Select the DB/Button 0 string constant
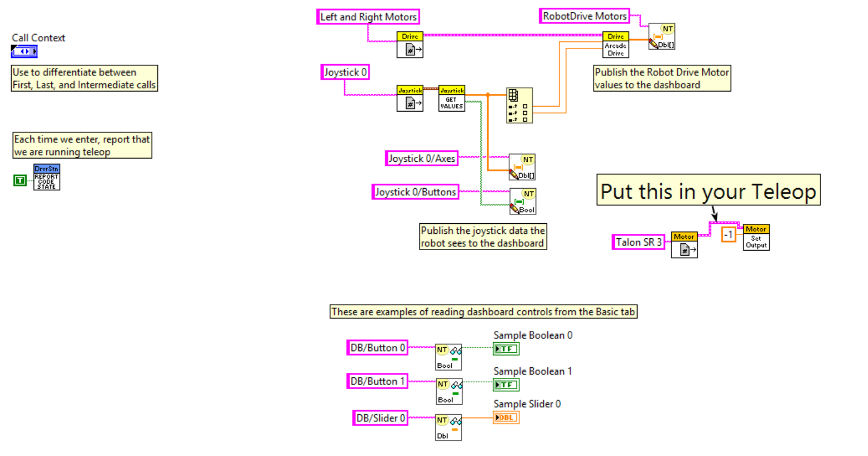Screen dimensions: 868x456 377,348
